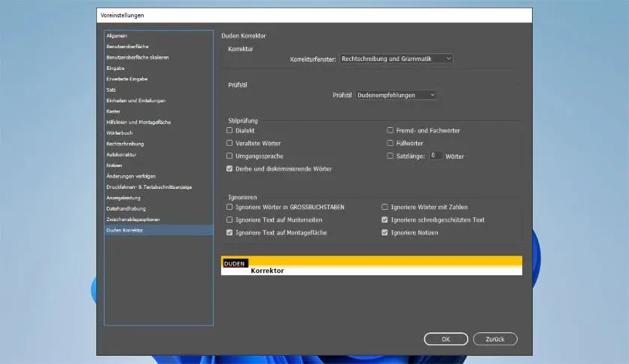
Task: Uncheck Ignoriere schreibgeschützten Text
Action: (384, 220)
